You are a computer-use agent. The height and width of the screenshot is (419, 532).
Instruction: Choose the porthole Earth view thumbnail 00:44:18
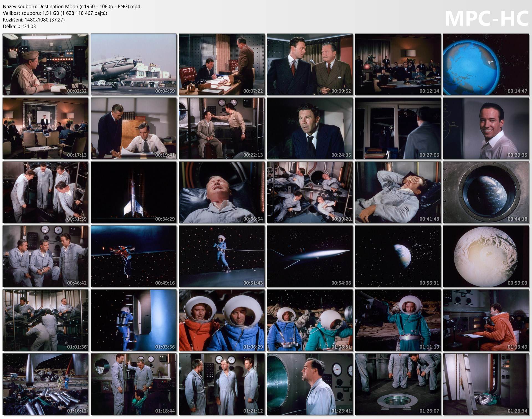click(486, 192)
